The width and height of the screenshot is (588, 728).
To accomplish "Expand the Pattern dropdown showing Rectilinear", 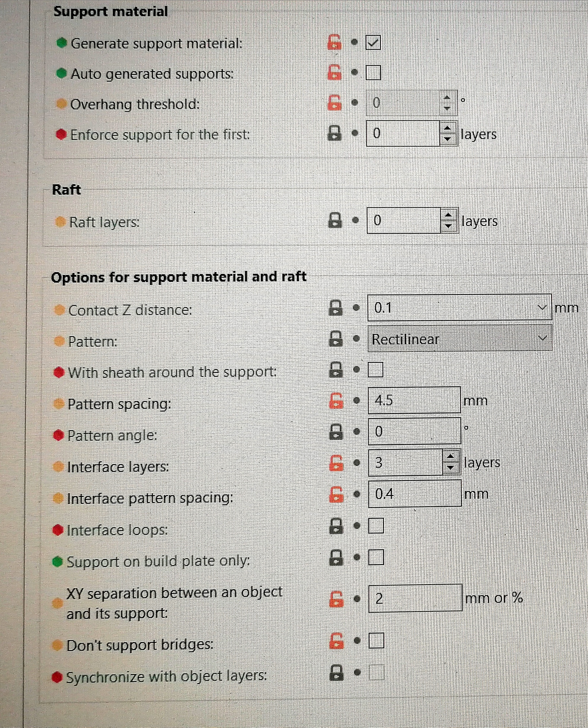I will [542, 338].
